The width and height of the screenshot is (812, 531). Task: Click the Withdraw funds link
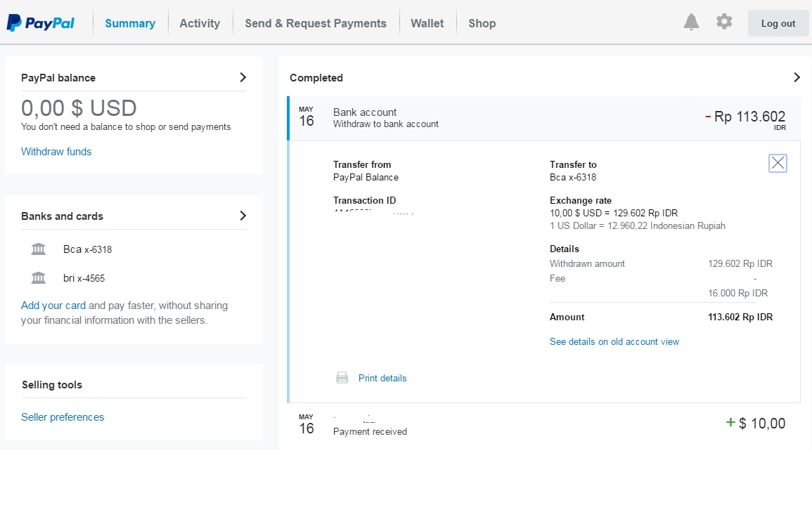56,152
